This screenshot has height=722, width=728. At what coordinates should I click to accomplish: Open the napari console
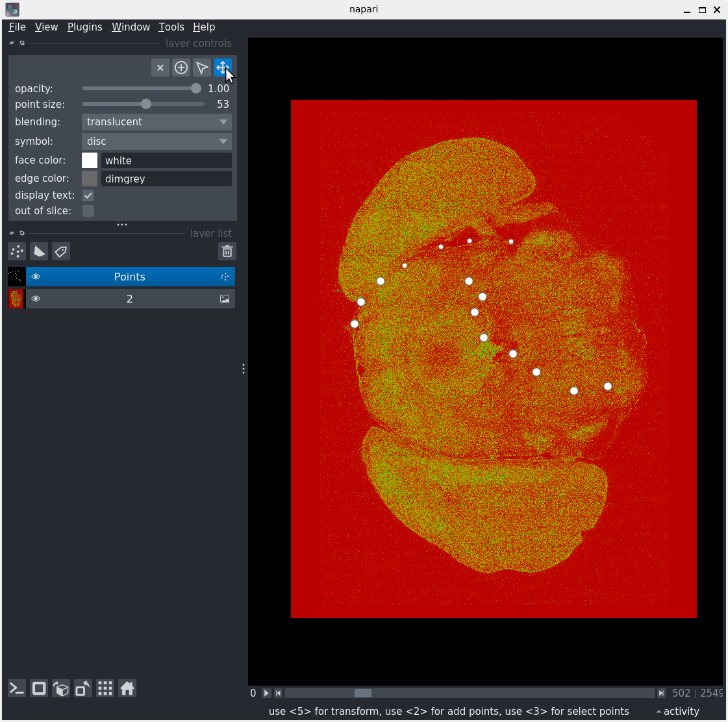(x=17, y=688)
